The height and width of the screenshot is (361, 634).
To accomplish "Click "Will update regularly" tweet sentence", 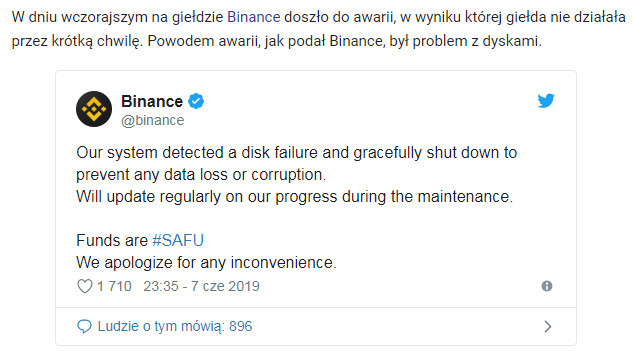I will [x=294, y=197].
